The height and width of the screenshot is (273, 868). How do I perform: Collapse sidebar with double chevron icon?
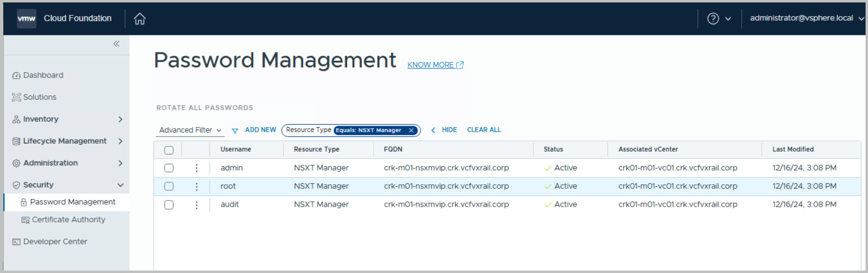click(116, 44)
